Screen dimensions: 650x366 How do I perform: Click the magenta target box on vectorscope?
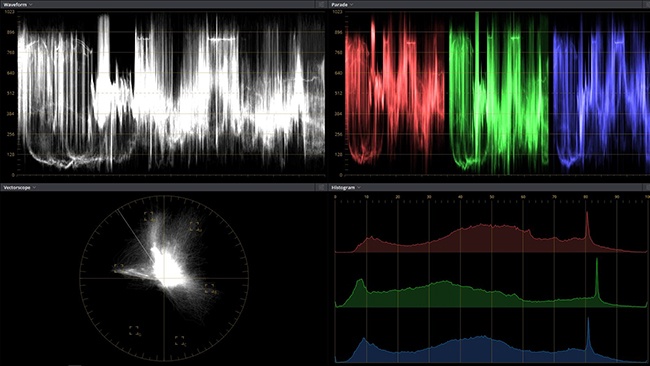click(x=194, y=226)
